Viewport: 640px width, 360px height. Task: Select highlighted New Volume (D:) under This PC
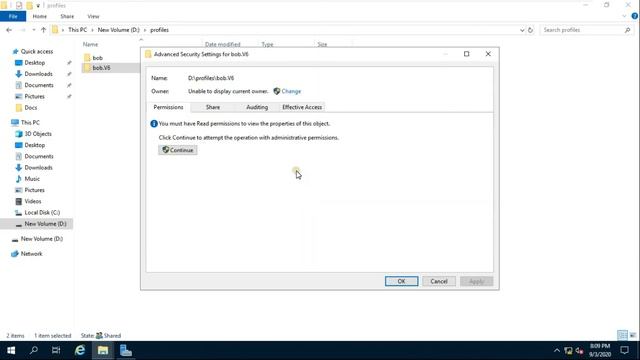click(45, 224)
